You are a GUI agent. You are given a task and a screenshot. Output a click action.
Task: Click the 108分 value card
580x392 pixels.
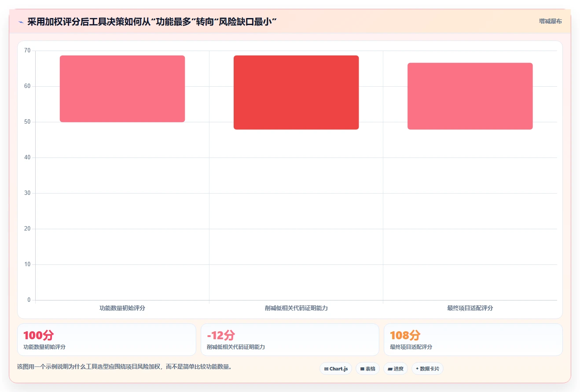[473, 340]
